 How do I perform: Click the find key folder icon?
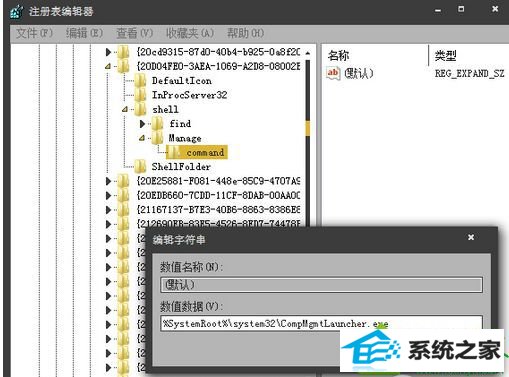click(157, 124)
